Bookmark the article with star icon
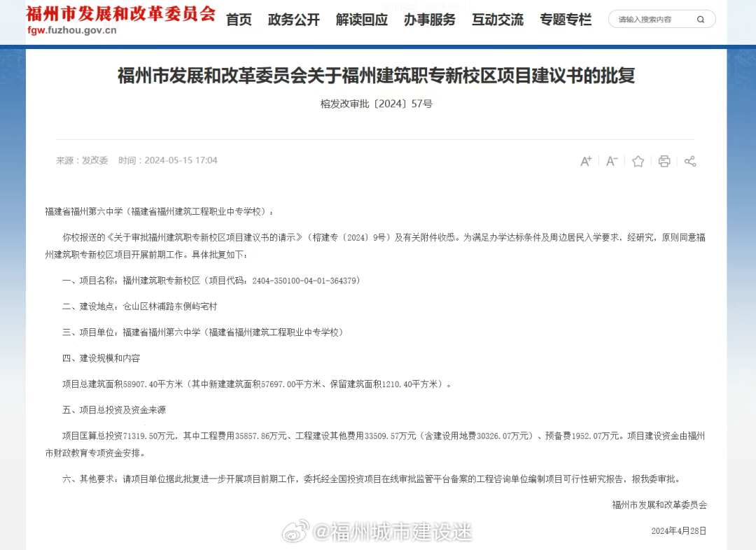This screenshot has height=550, width=756. tap(638, 161)
